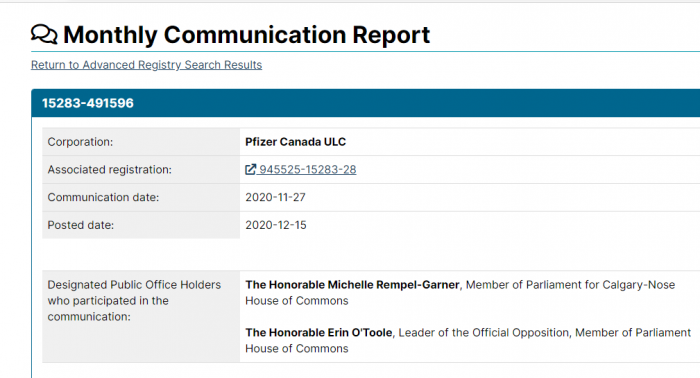The width and height of the screenshot is (700, 378).
Task: Select the report number 15283-491596 header
Action: (88, 103)
